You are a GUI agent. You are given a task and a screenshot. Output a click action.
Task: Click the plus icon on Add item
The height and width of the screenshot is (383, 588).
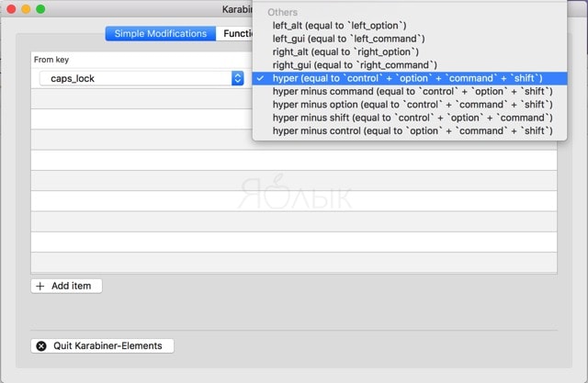[40, 287]
